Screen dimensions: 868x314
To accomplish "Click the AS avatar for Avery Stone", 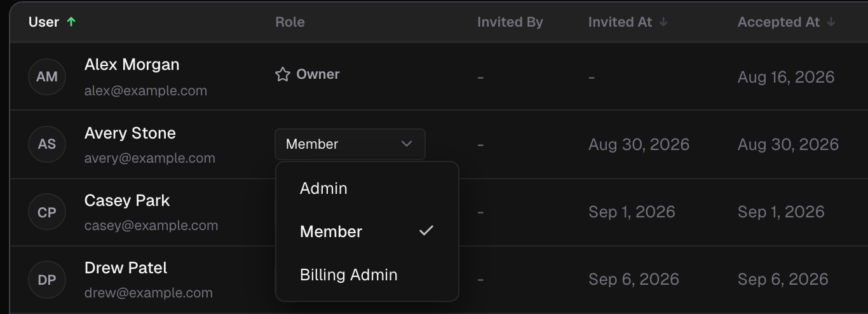I will (47, 144).
